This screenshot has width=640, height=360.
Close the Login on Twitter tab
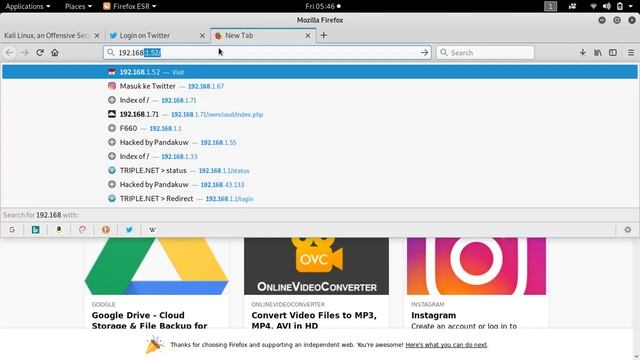202,36
